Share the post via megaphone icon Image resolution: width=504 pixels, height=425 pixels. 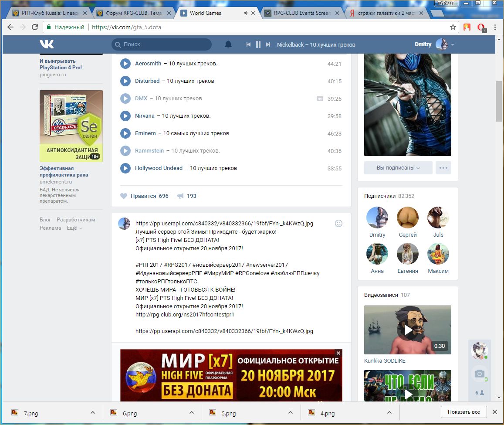(180, 196)
